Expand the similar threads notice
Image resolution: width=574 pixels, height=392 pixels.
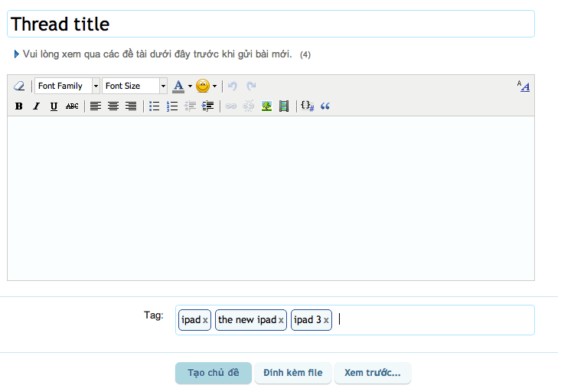[x=17, y=54]
